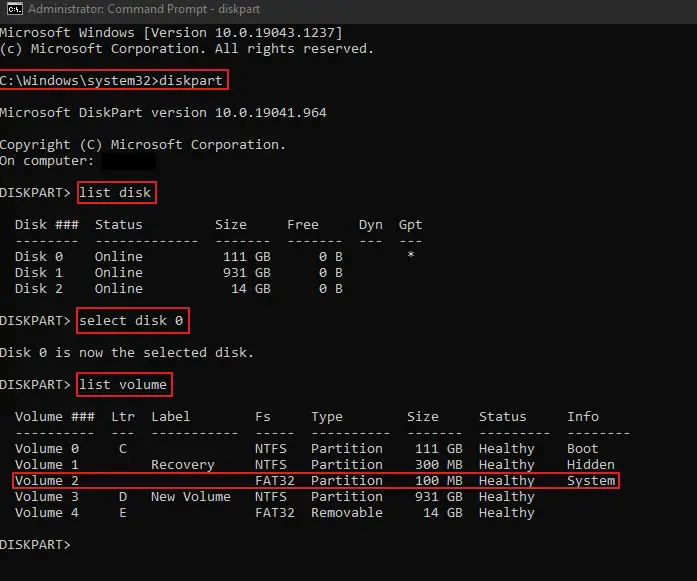
Task: Click the 'Status' column header of disk table
Action: tap(119, 224)
